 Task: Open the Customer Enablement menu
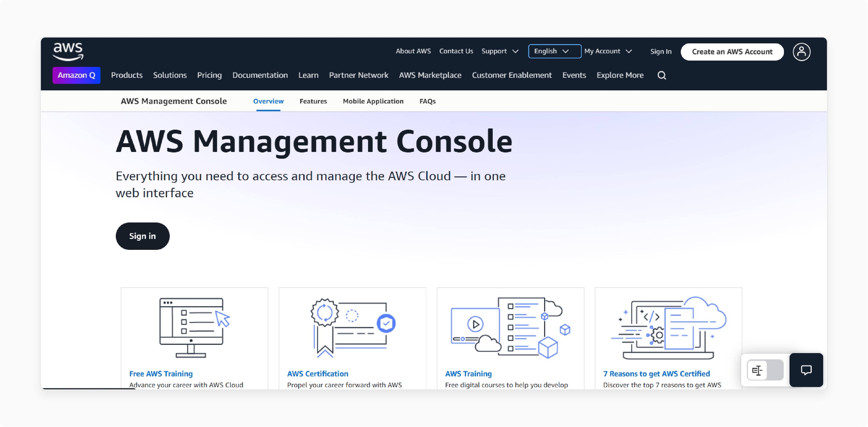511,75
